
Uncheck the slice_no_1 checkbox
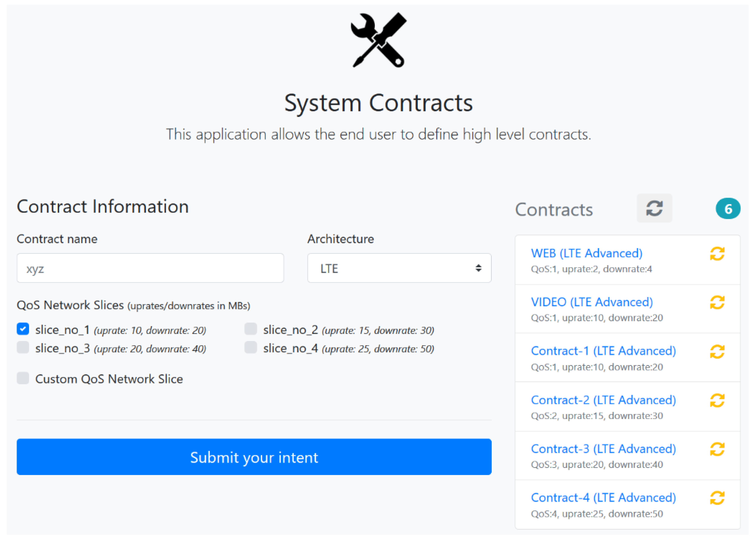coord(23,329)
